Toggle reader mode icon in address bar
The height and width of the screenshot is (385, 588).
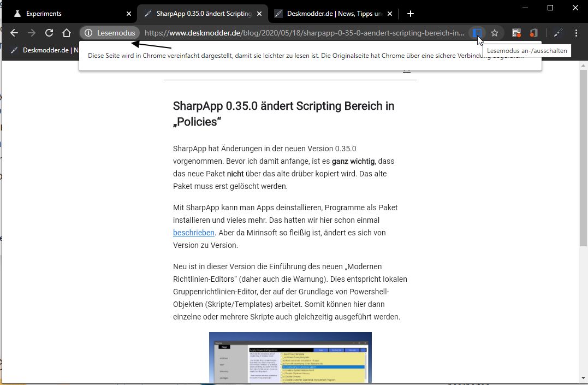(477, 33)
